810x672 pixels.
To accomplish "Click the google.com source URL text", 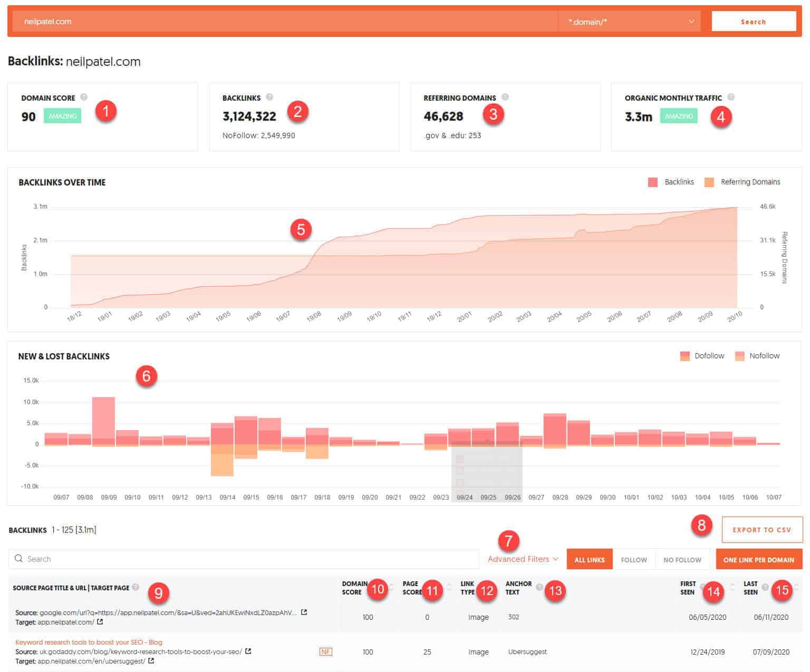I will 168,612.
